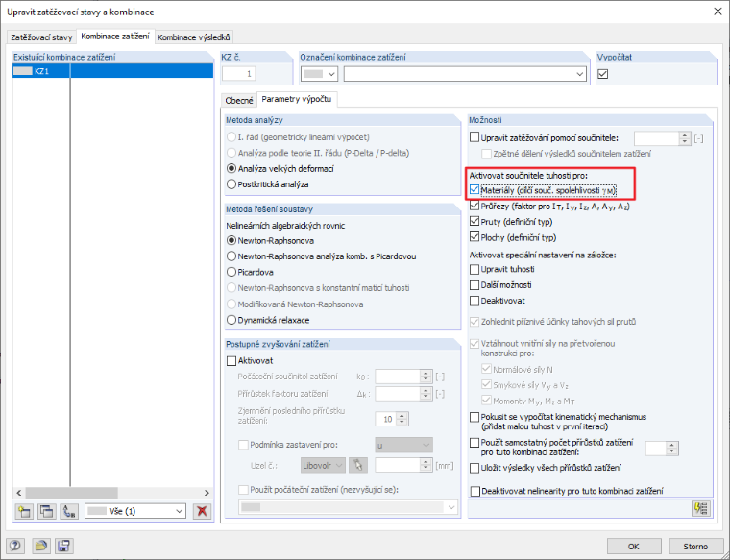Click the horizontal scrollbar of combination list

pos(72,493)
